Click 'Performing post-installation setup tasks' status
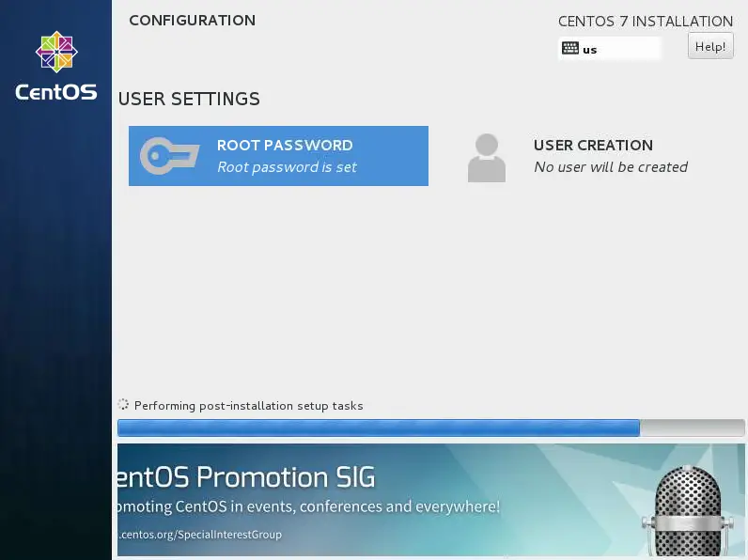Screen dimensions: 748x560 click(248, 406)
